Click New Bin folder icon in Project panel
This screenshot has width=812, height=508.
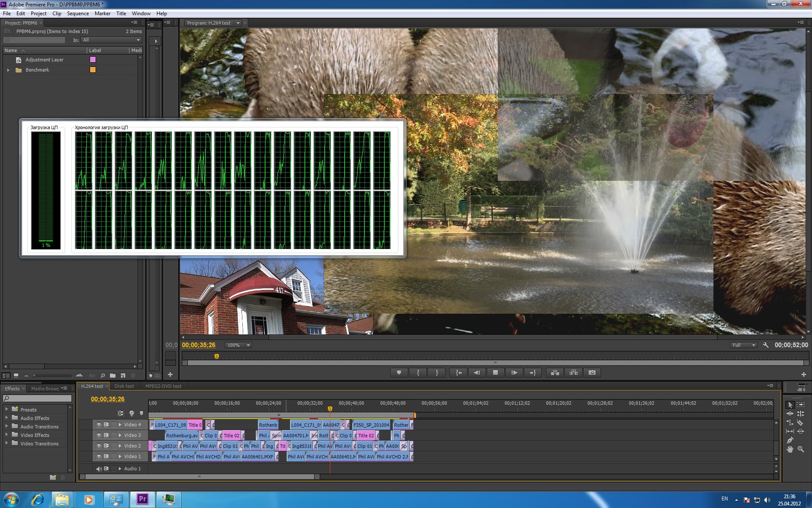(112, 375)
